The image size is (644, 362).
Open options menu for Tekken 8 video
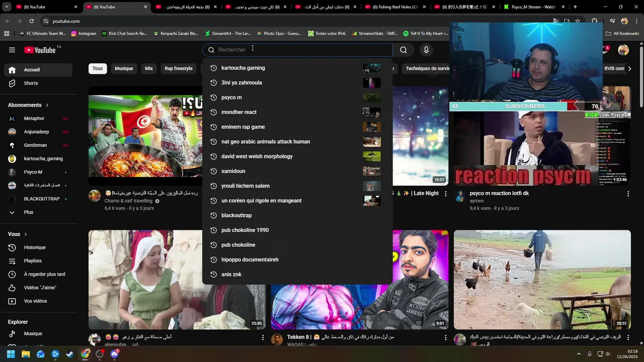click(x=445, y=338)
